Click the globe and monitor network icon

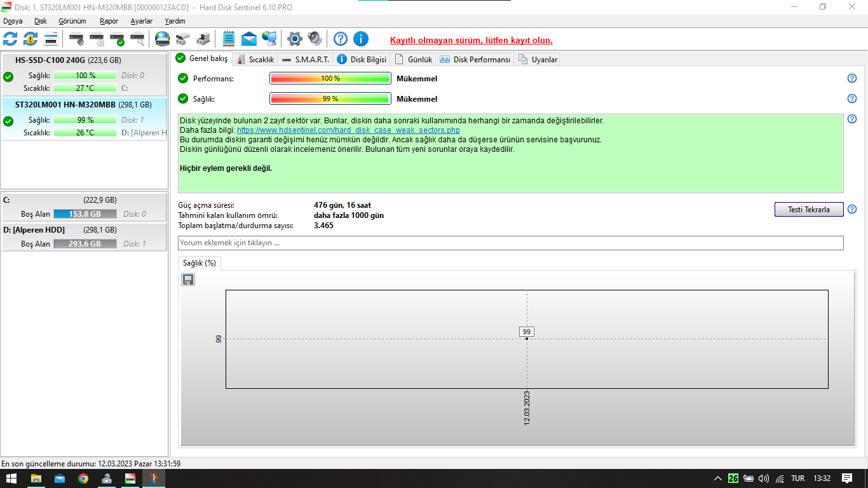pos(269,39)
